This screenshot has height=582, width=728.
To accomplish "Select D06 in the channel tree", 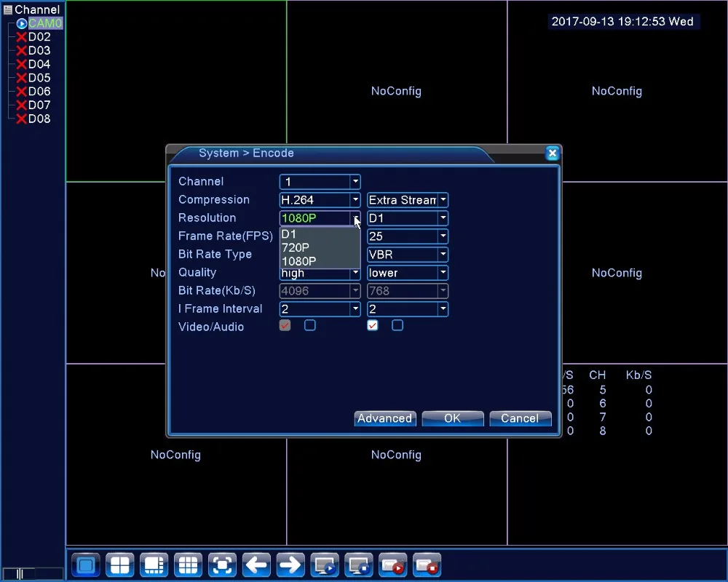I will click(x=39, y=92).
